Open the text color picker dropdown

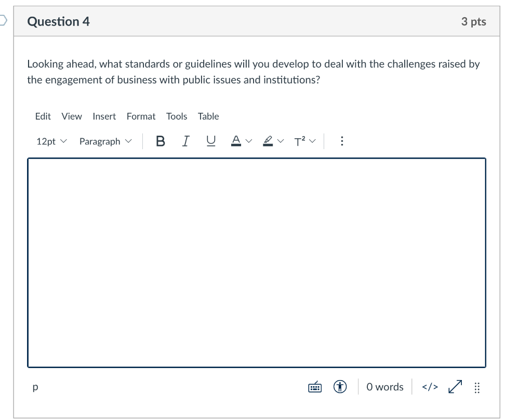click(x=249, y=141)
